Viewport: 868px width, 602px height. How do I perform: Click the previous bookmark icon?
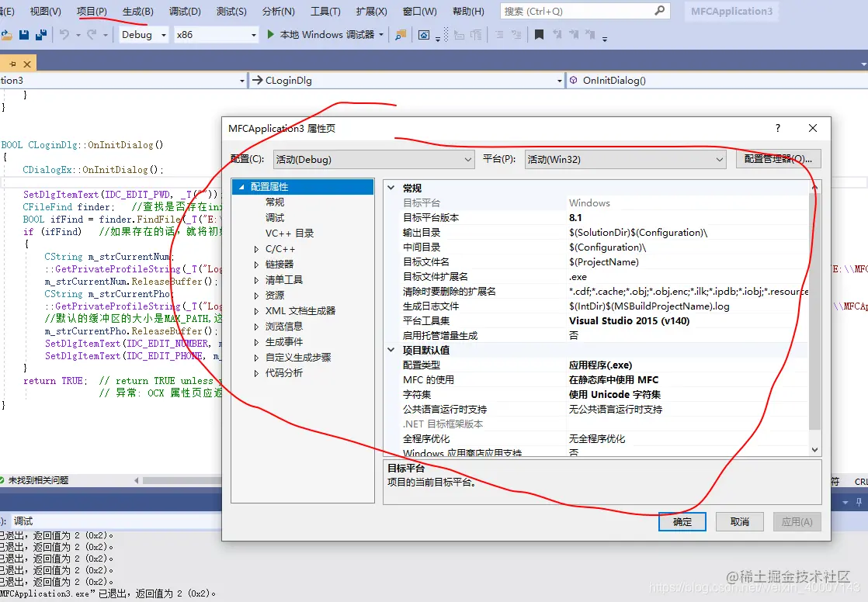pyautogui.click(x=557, y=34)
